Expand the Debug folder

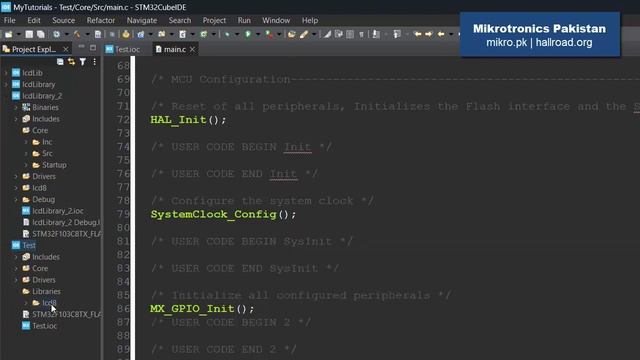point(16,200)
